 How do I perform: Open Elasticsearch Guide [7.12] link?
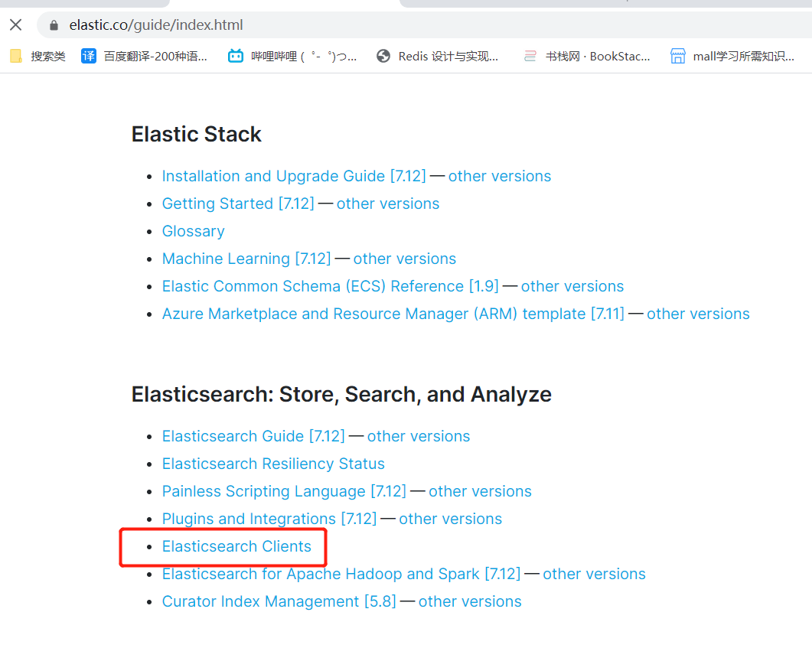coord(253,436)
